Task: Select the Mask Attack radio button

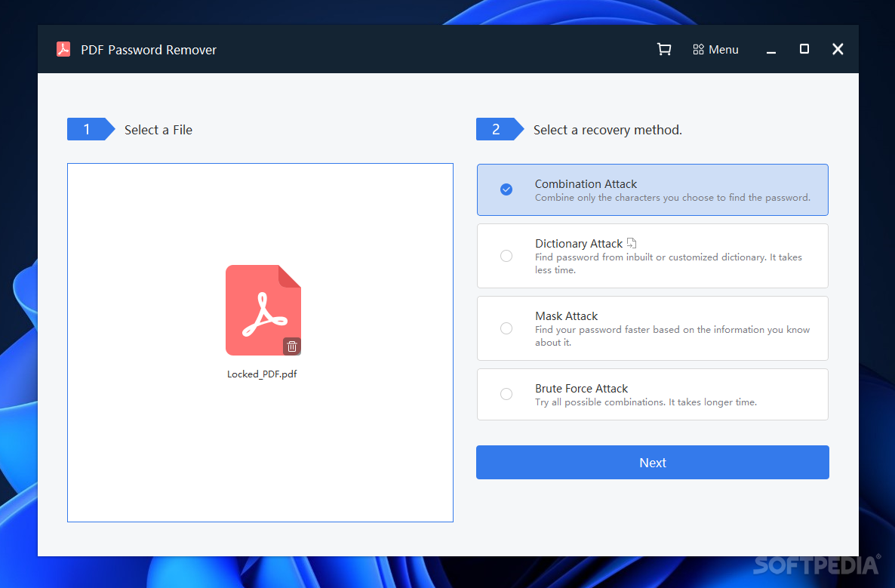Action: [506, 328]
